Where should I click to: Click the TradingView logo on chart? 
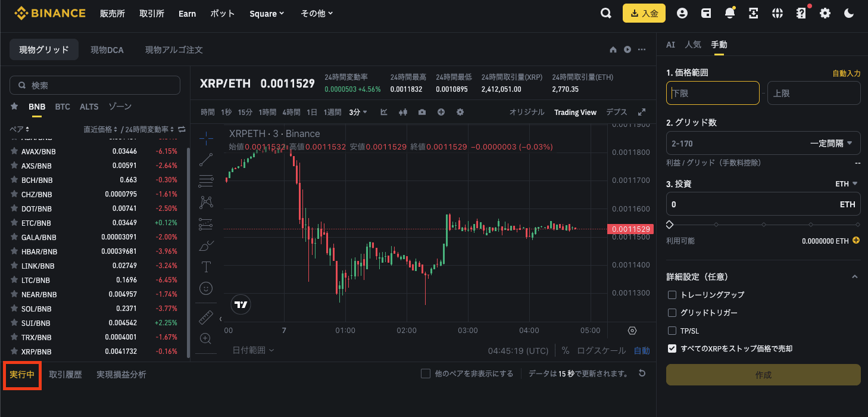241,304
